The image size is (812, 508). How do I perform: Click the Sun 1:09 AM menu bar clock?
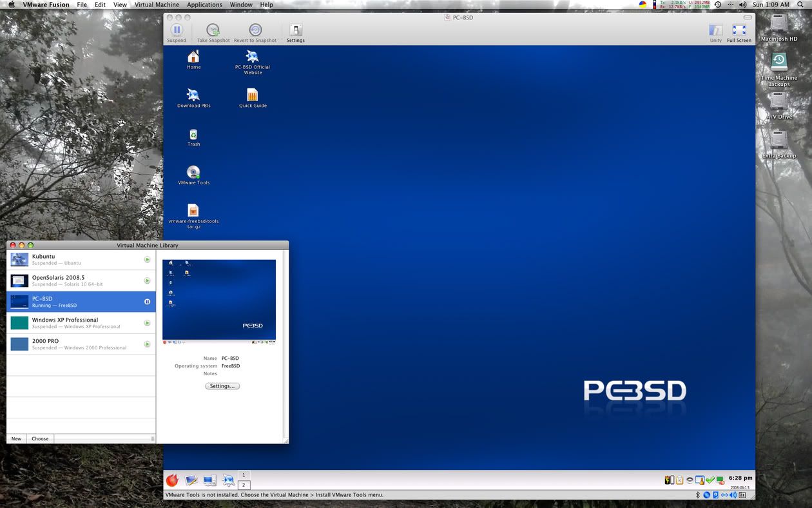771,5
